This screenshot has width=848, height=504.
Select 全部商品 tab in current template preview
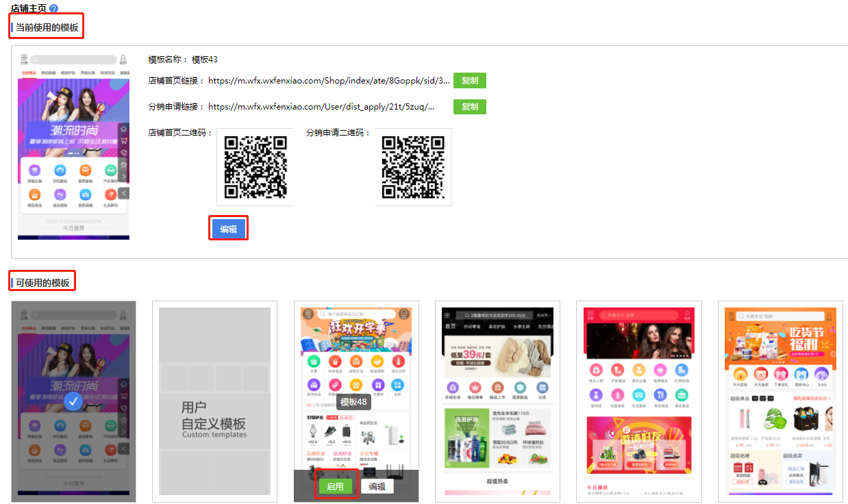click(x=29, y=72)
